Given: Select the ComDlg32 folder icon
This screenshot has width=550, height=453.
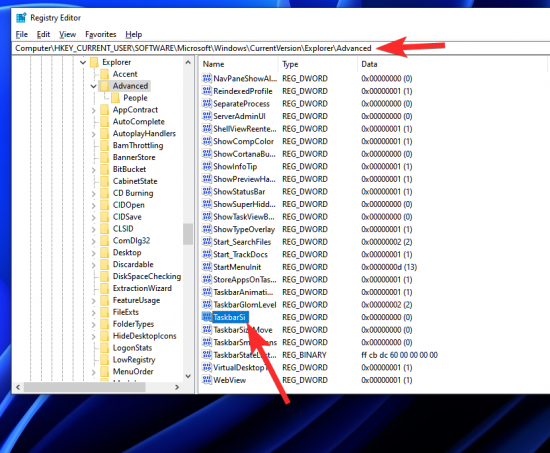Looking at the screenshot, I should [105, 241].
